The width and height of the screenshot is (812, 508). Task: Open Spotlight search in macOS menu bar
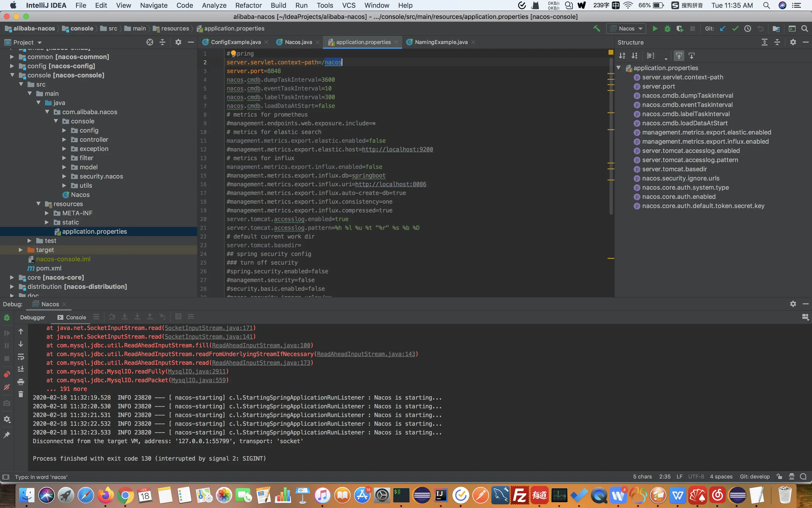[x=766, y=5]
